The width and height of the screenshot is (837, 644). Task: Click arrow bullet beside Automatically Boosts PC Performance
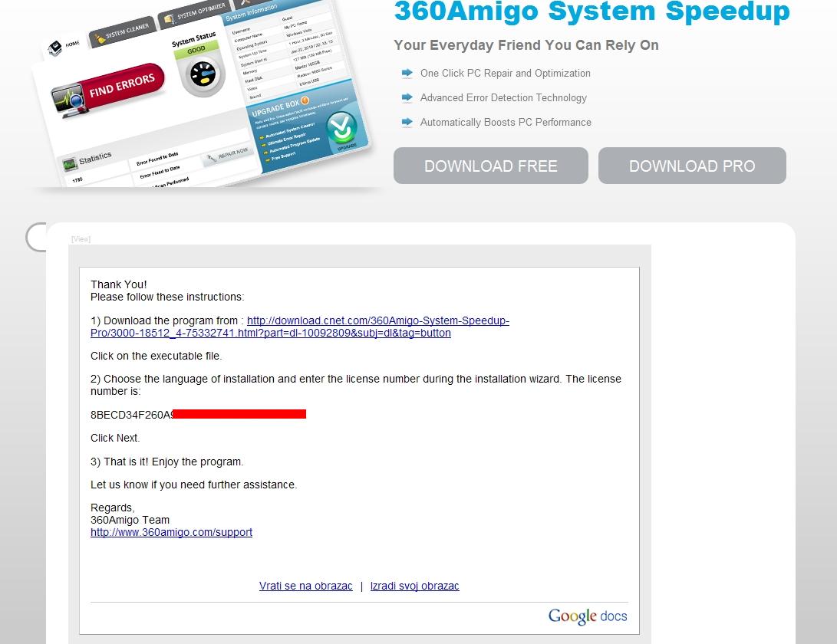pyautogui.click(x=407, y=123)
